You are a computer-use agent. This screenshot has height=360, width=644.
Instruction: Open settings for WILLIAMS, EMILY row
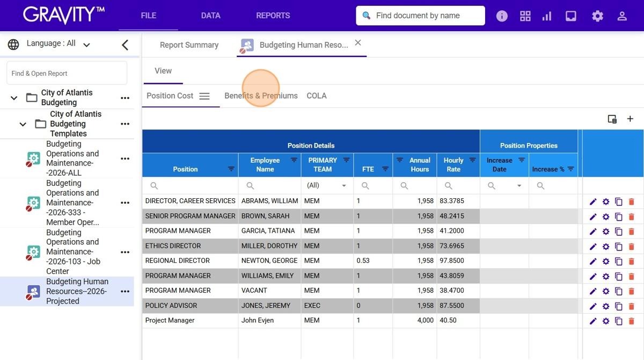(x=606, y=276)
